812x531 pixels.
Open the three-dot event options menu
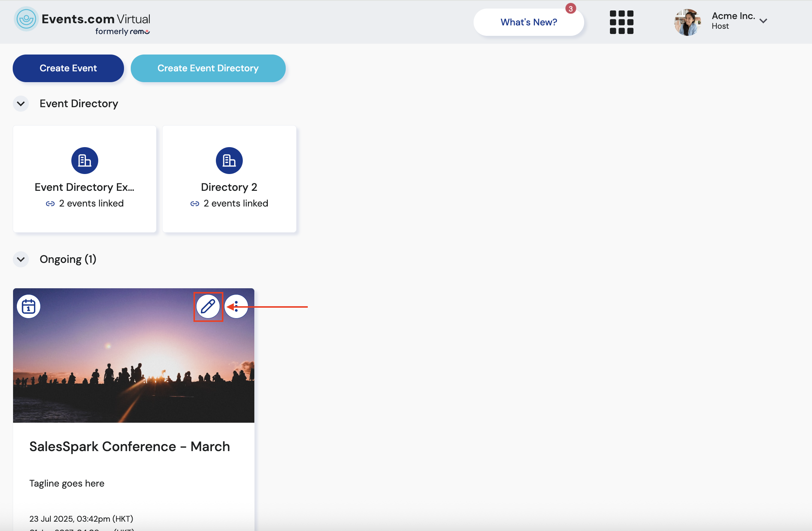[236, 307]
